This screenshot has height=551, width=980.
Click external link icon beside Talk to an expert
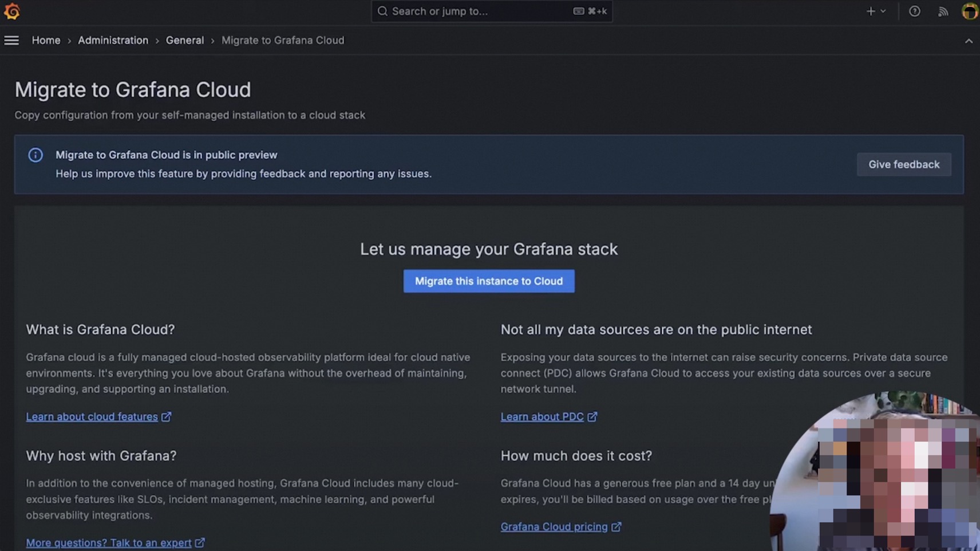[x=200, y=542]
